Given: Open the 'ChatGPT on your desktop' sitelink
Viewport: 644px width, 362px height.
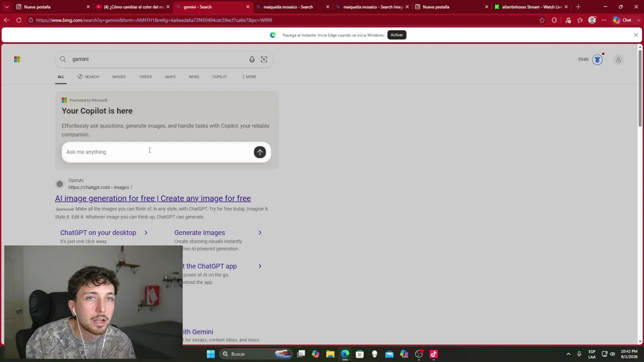Looking at the screenshot, I should [98, 233].
